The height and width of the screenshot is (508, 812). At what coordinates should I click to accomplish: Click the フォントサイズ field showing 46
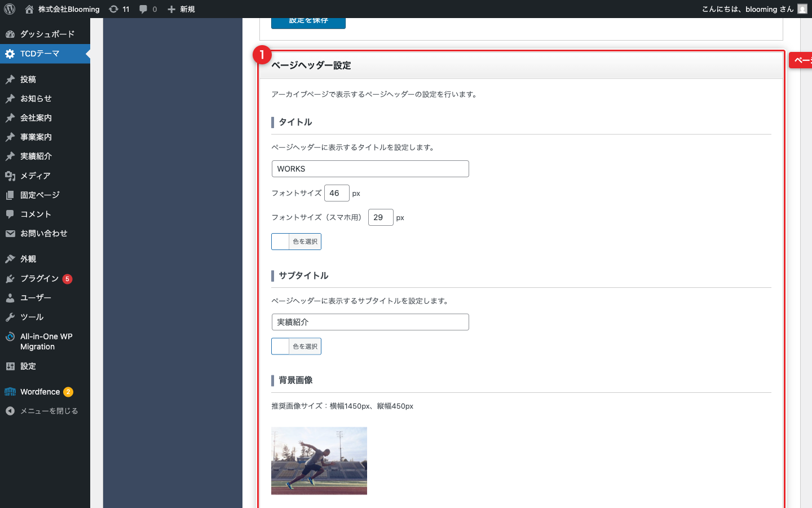337,193
